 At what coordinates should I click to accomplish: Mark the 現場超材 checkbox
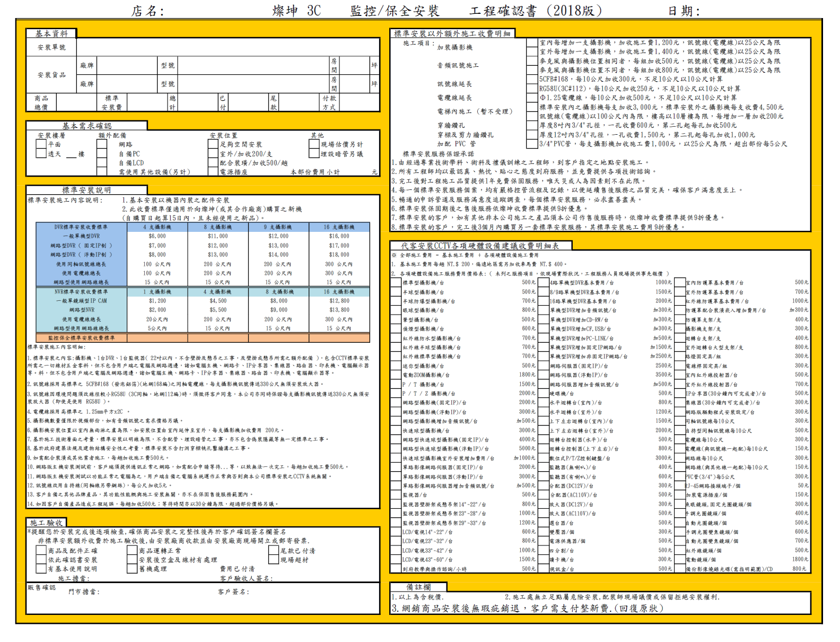pos(274,560)
